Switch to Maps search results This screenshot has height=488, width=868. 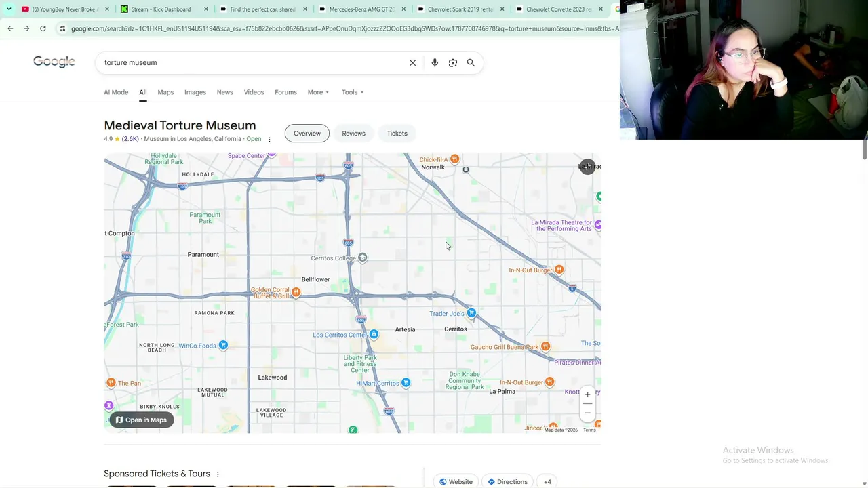165,92
